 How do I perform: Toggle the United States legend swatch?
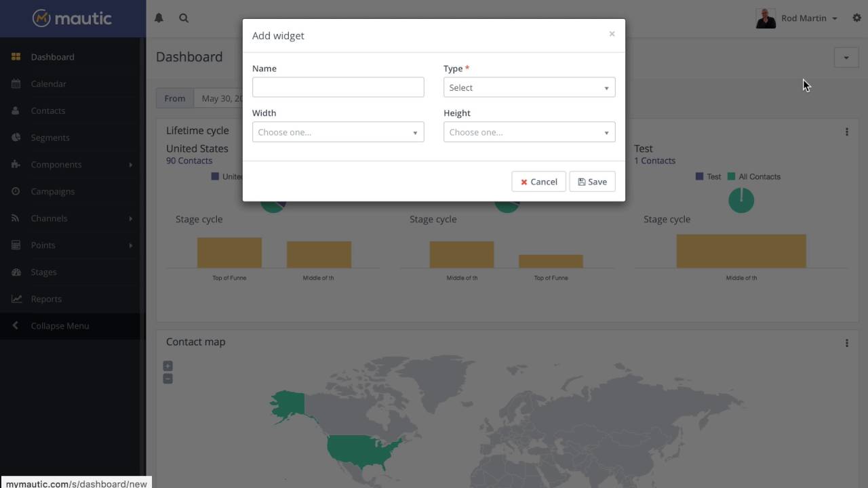(215, 176)
